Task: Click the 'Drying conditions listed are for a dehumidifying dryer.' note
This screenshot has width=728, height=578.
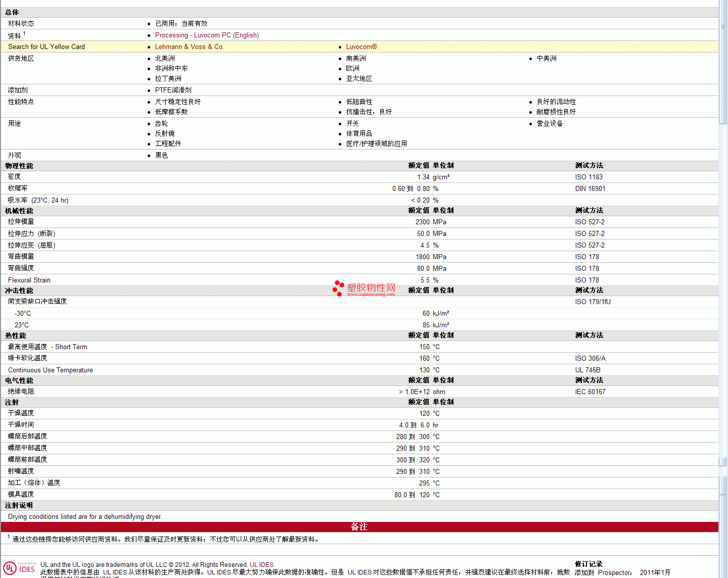Action: click(85, 516)
